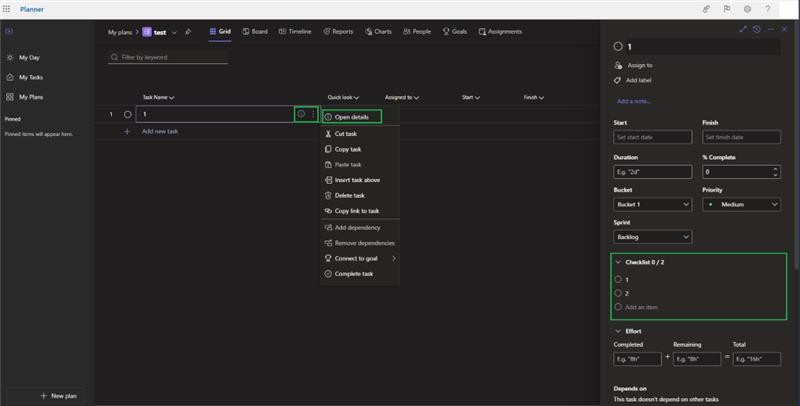
Task: Open the test plan dropdown chevron
Action: click(174, 32)
